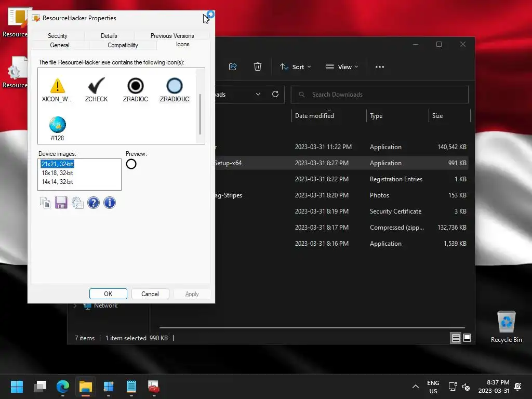Switch to details view icon in status bar
The image size is (532, 399).
point(456,338)
